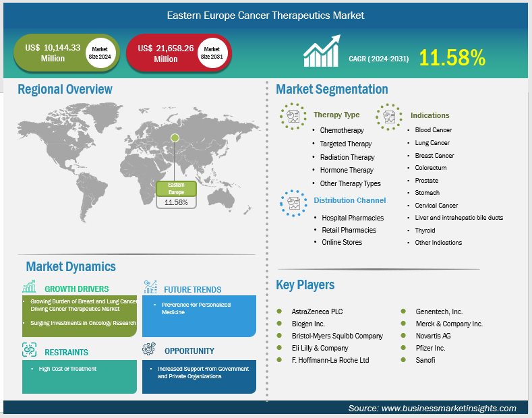Click the red US$ 21,658.26 Million badge
The height and width of the screenshot is (418, 532).
click(x=179, y=53)
